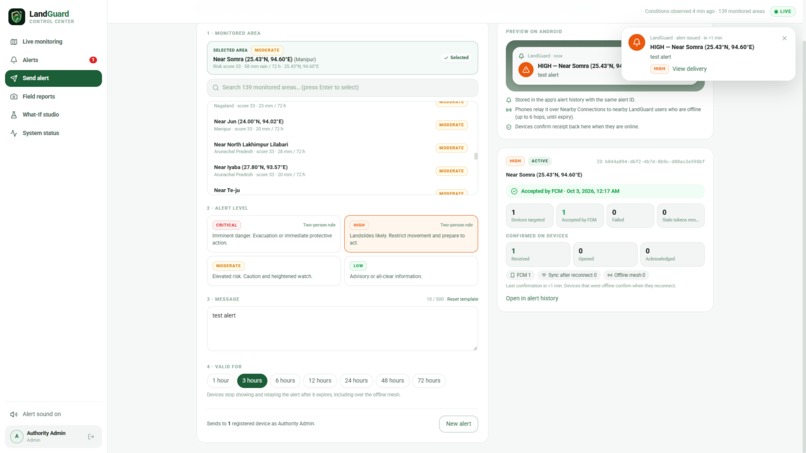Open the Alerts section
Screen dimensions: 806x453
tap(53, 60)
